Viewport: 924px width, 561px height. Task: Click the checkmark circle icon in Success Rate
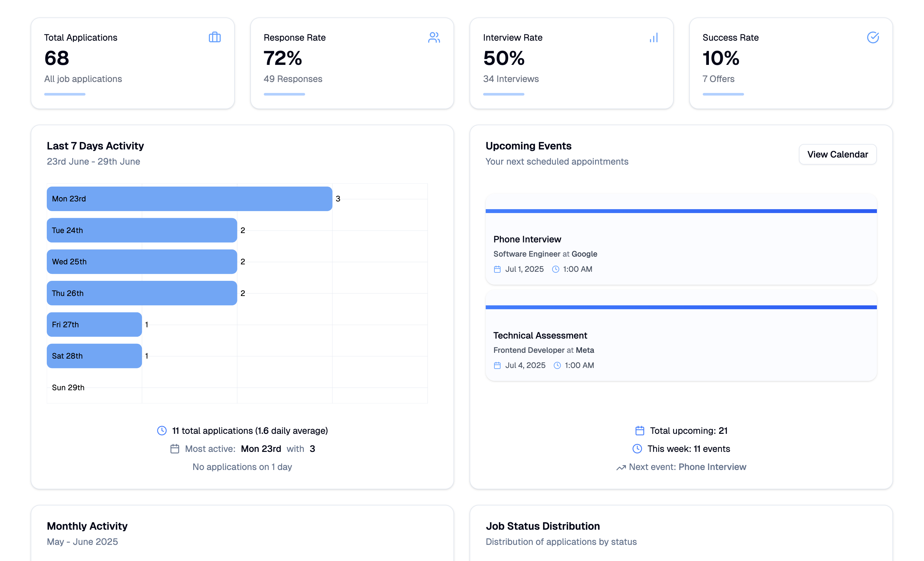click(x=873, y=37)
